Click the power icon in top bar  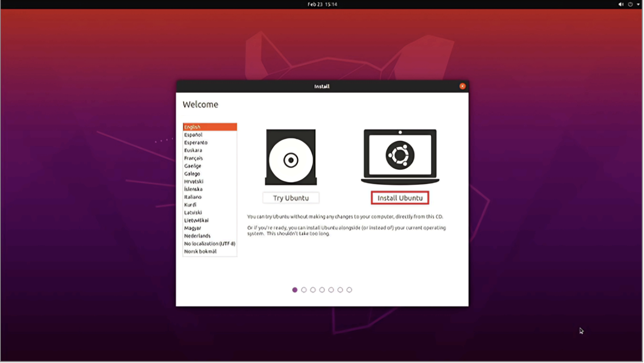click(x=630, y=4)
